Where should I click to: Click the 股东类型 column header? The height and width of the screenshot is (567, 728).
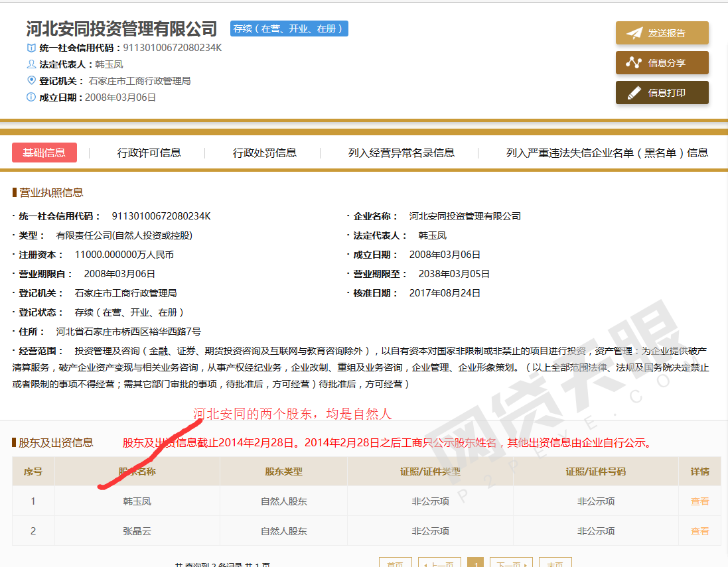coord(283,472)
